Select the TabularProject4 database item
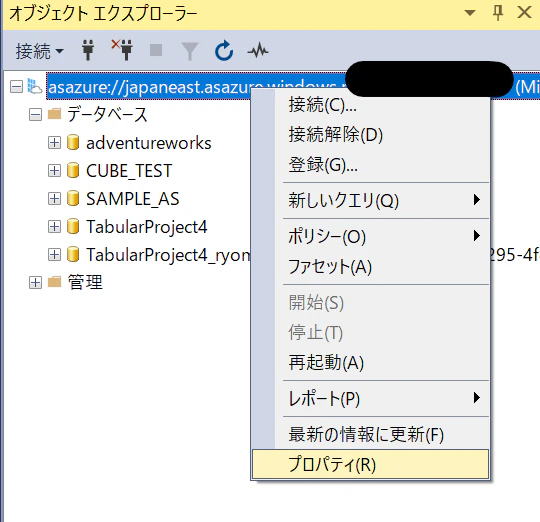 147,227
